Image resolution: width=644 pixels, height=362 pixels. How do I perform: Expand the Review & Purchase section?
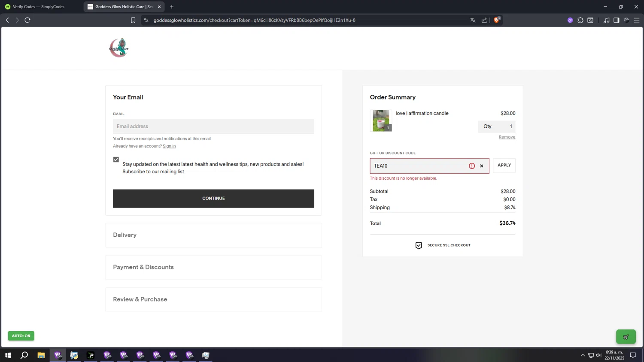[x=213, y=299]
